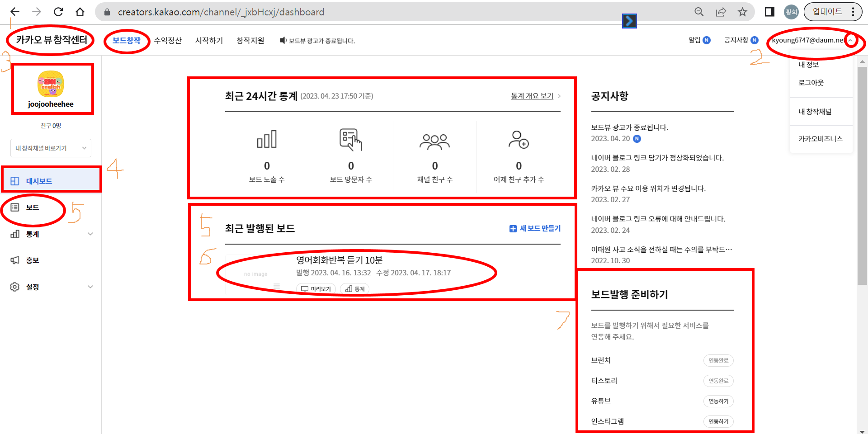Click 미리보기 button for the board
Screen dimensions: 868x434
click(x=316, y=288)
